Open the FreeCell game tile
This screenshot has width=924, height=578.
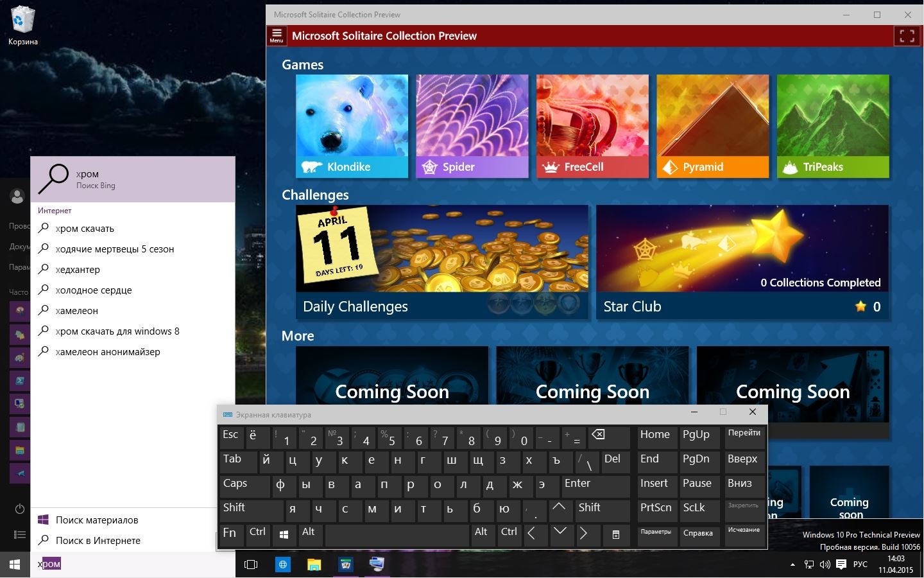[x=592, y=126]
